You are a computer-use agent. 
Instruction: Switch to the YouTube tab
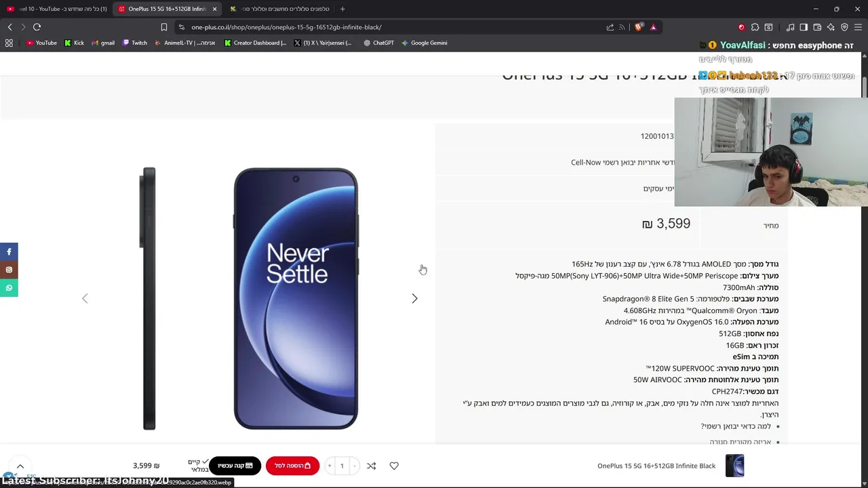click(56, 9)
